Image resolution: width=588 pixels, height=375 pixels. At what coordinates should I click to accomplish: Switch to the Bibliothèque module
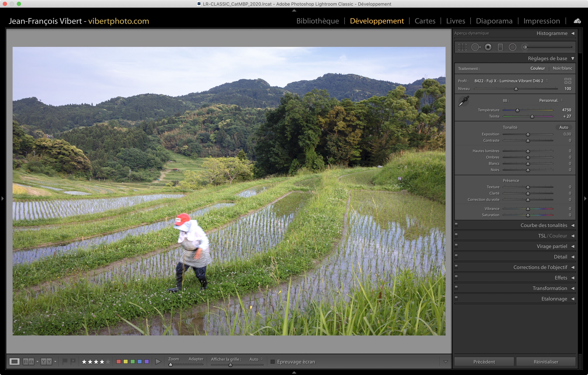317,21
